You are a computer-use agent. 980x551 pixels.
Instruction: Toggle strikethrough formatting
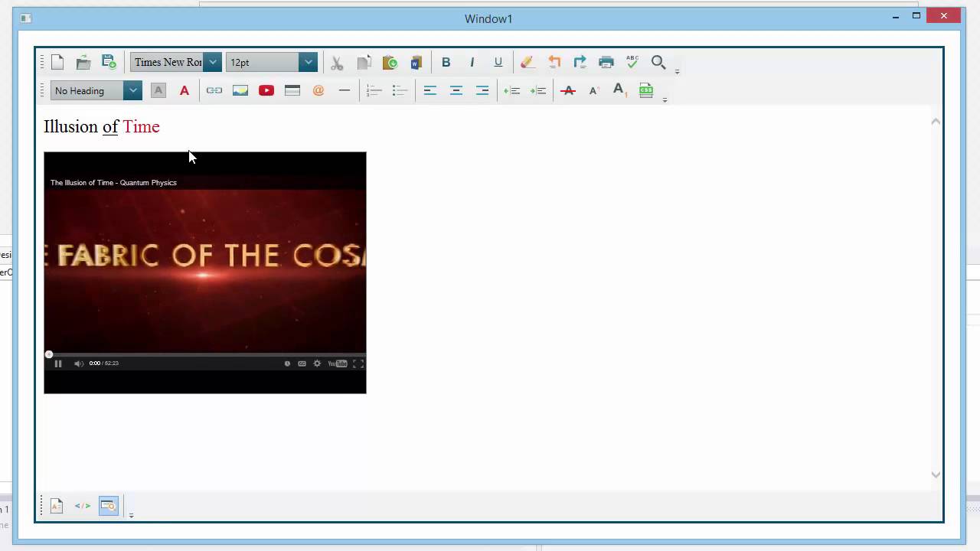pyautogui.click(x=568, y=90)
